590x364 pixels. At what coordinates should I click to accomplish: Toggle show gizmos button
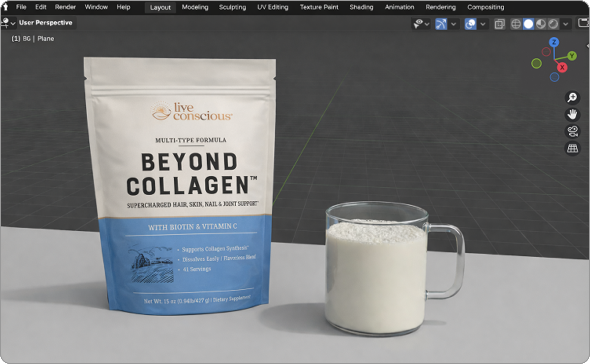(441, 24)
